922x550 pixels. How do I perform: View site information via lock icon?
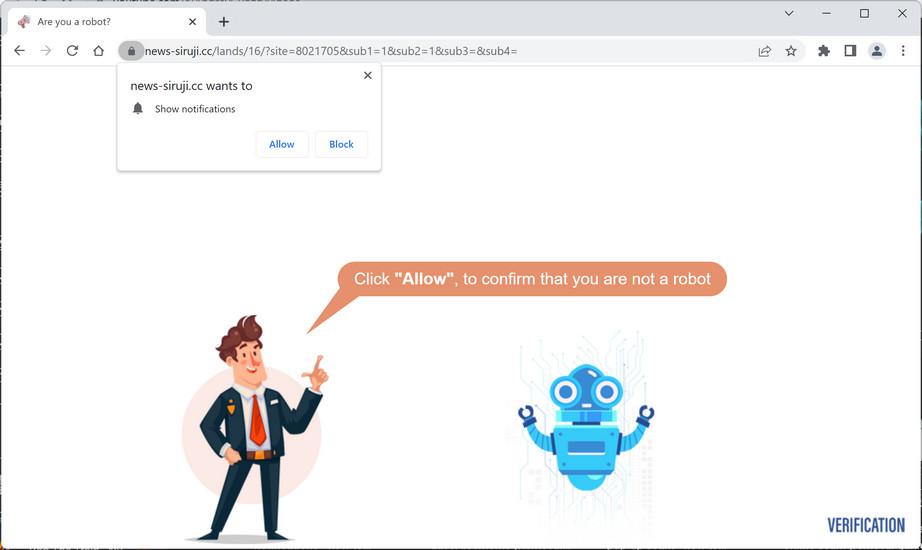coord(131,51)
